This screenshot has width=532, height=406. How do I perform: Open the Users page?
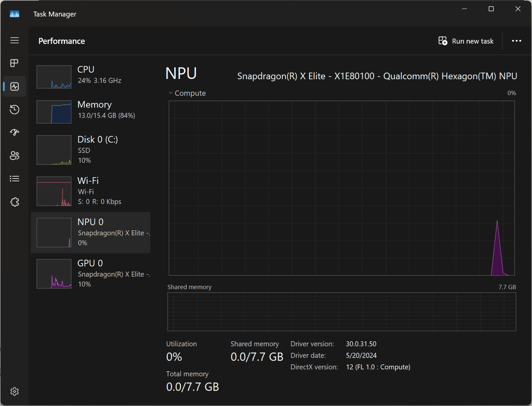click(x=15, y=156)
